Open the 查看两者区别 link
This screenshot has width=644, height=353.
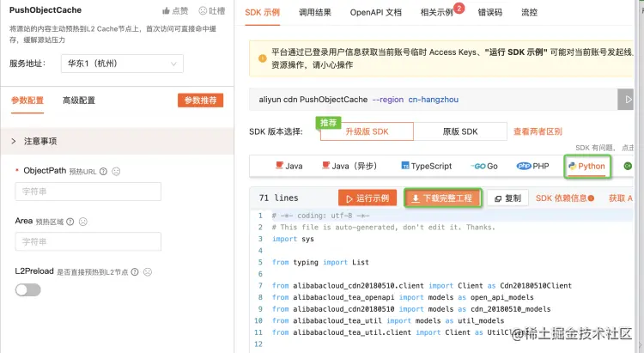coord(538,131)
